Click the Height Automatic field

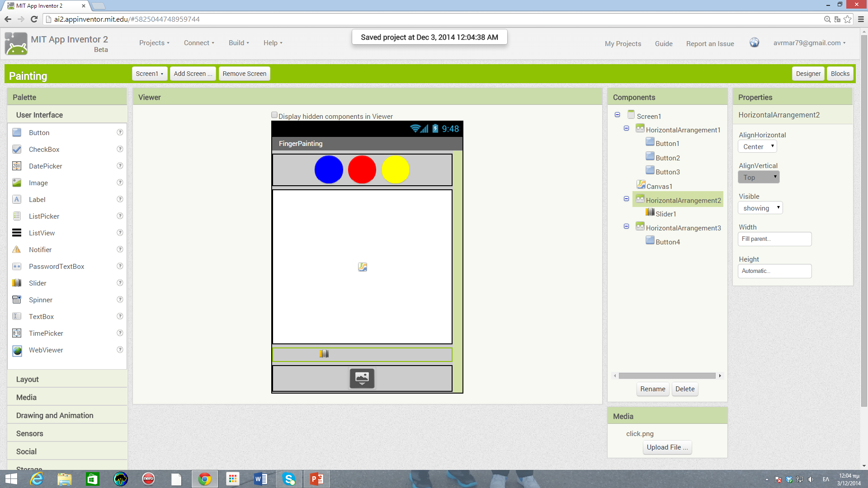pyautogui.click(x=775, y=271)
